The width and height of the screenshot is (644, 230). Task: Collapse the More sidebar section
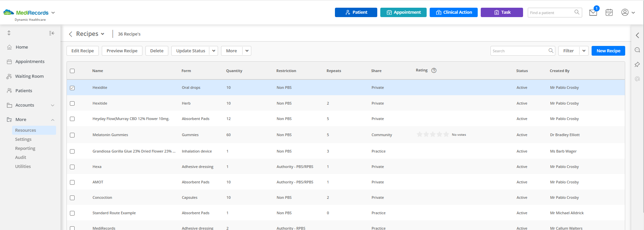[52, 120]
